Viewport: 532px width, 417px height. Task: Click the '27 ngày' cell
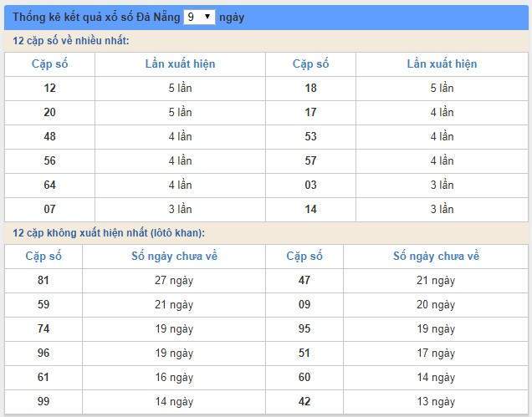(174, 280)
